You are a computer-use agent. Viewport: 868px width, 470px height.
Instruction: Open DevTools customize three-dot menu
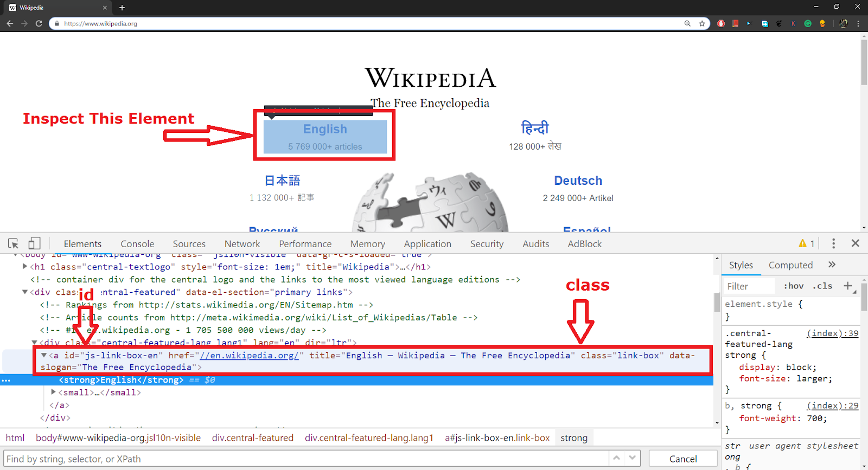pos(834,243)
